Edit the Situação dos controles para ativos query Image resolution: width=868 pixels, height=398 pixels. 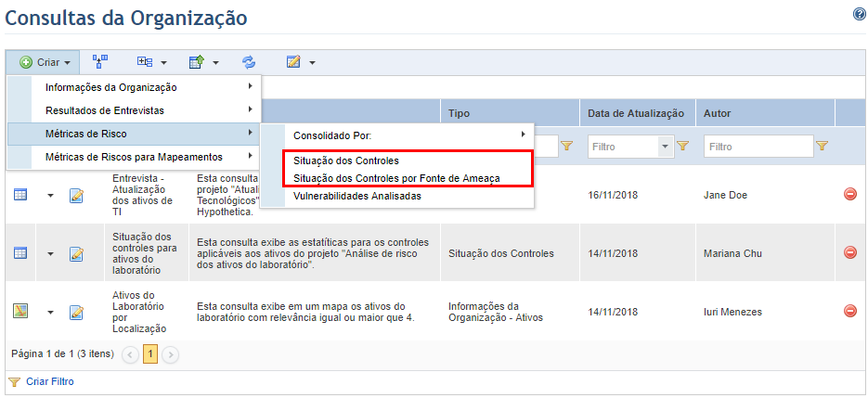(76, 253)
